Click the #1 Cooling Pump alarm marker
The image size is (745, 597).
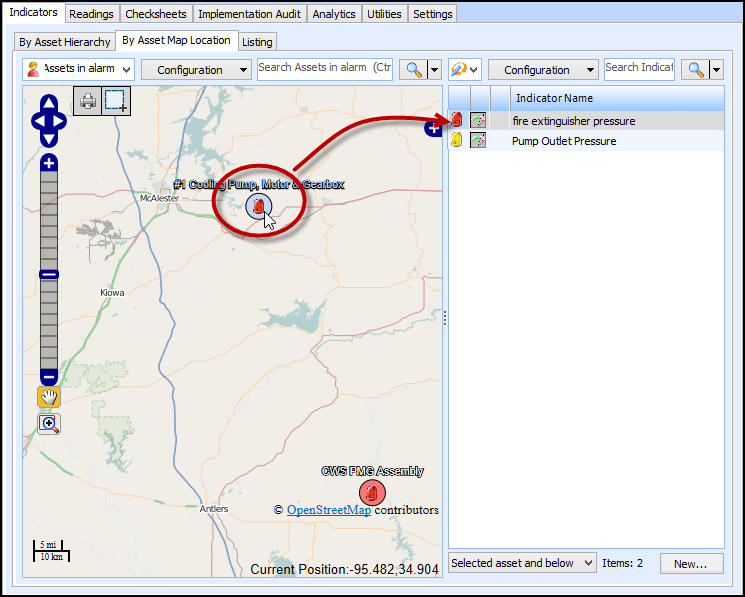(258, 206)
